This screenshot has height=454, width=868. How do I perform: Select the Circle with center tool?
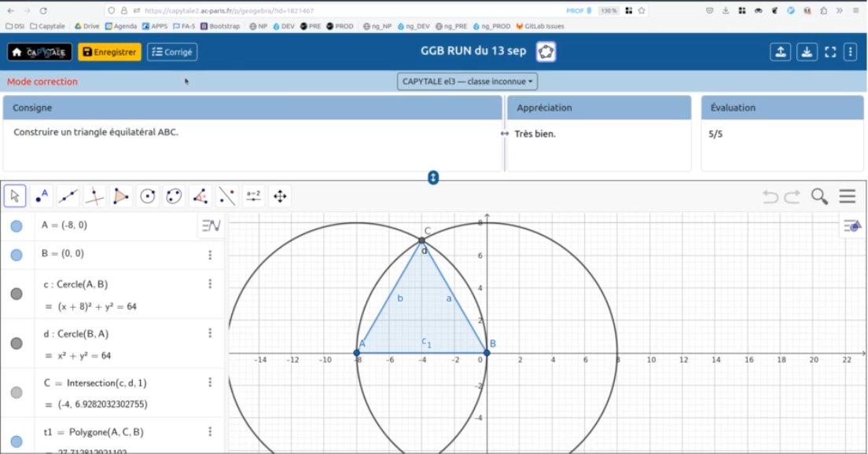click(x=147, y=196)
